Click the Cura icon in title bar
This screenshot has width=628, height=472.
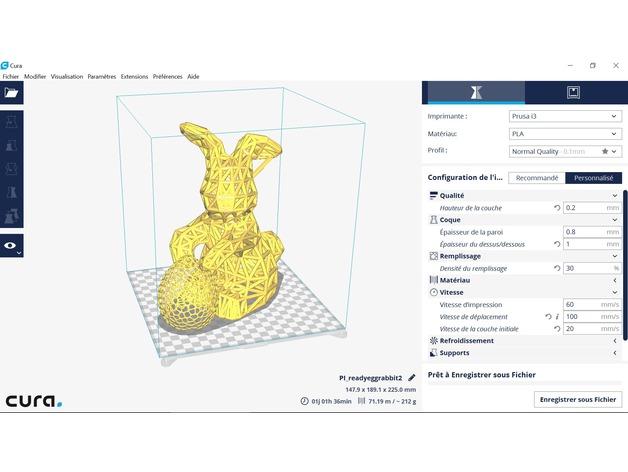tap(4, 65)
